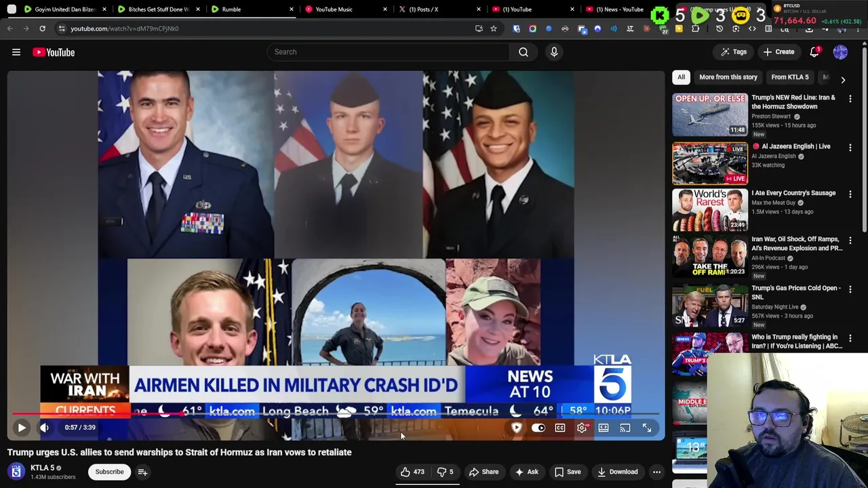
Task: Like the video with 473 likes
Action: coord(413,472)
